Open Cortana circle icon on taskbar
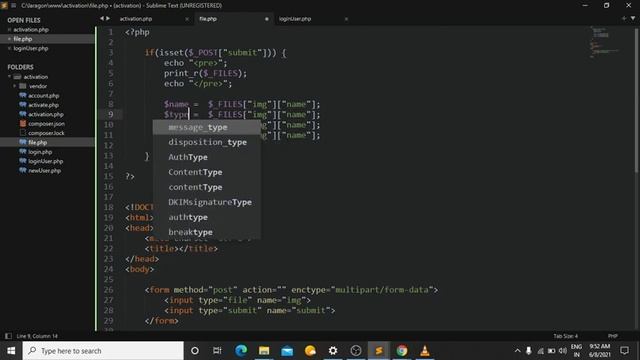 pos(195,351)
